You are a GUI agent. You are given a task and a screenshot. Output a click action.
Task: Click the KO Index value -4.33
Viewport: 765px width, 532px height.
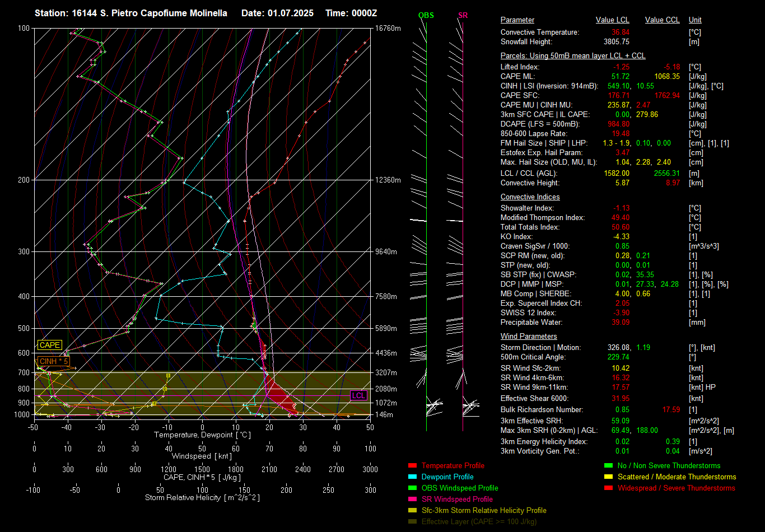622,236
